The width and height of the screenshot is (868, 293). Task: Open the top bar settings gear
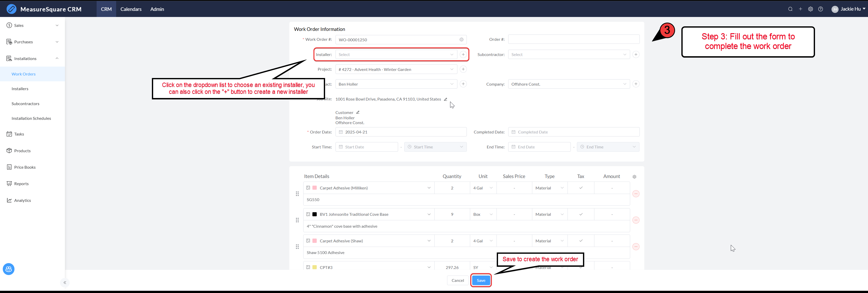click(810, 9)
